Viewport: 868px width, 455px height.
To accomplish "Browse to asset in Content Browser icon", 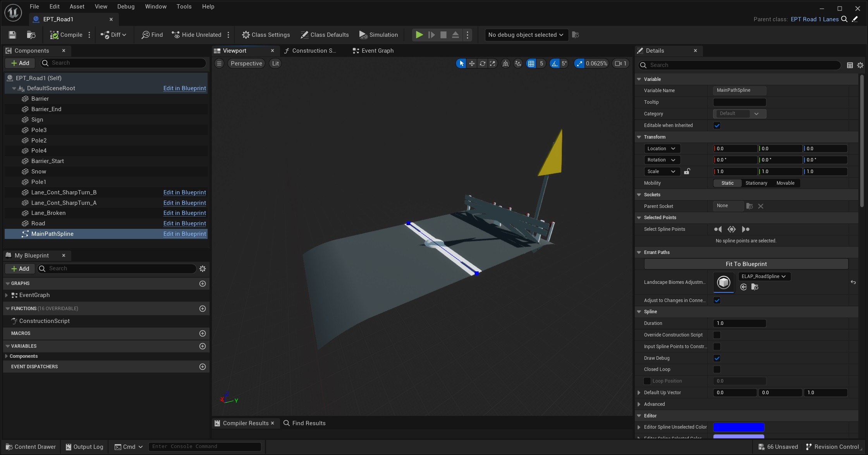I will 31,35.
